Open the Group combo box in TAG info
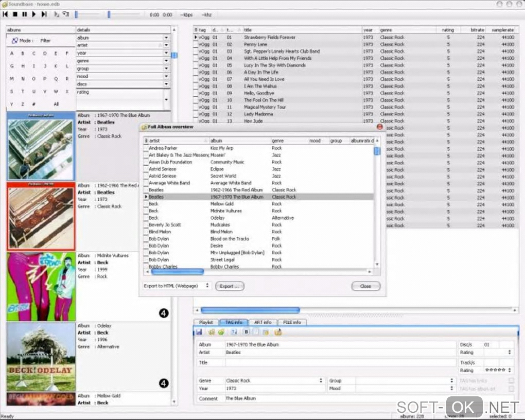This screenshot has height=420, width=525. (405, 380)
